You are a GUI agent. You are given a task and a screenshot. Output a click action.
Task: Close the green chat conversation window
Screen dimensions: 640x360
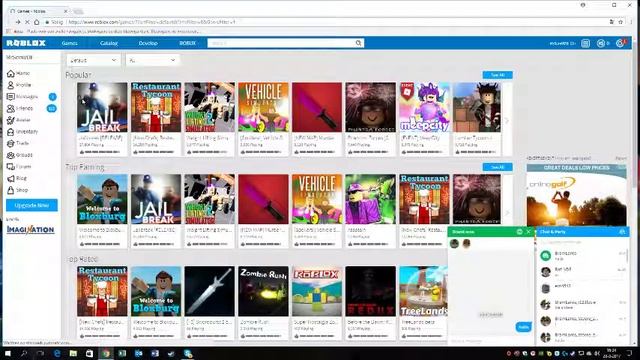[x=528, y=232]
